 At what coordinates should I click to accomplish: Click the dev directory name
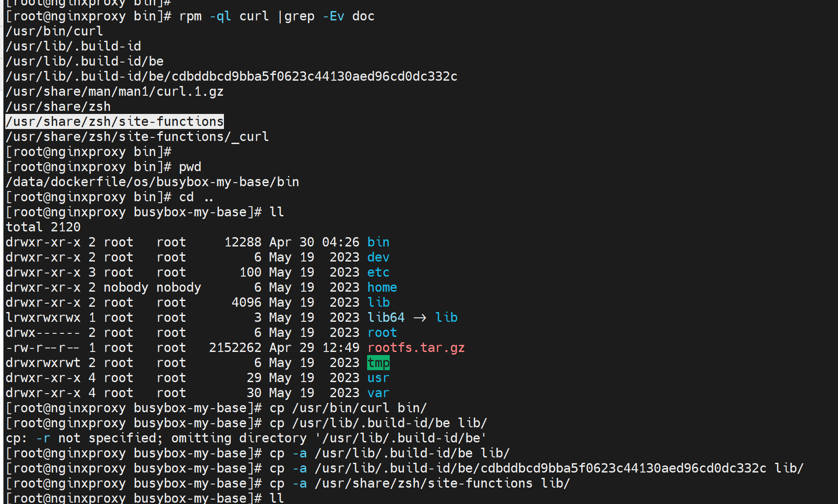tap(378, 257)
